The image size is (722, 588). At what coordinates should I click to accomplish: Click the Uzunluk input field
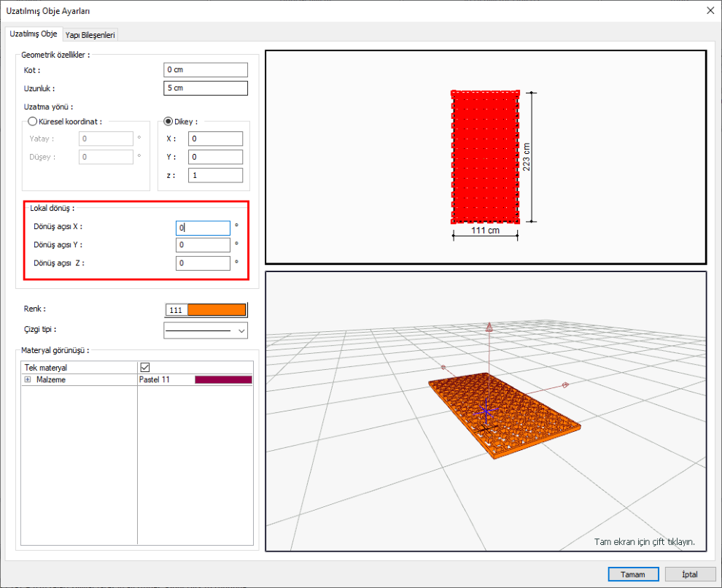coord(206,88)
